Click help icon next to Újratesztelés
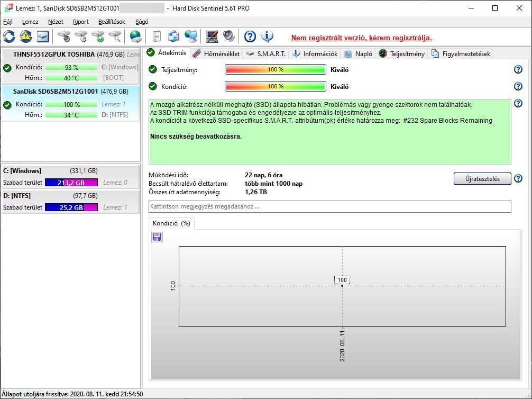The height and width of the screenshot is (399, 532). click(x=518, y=178)
